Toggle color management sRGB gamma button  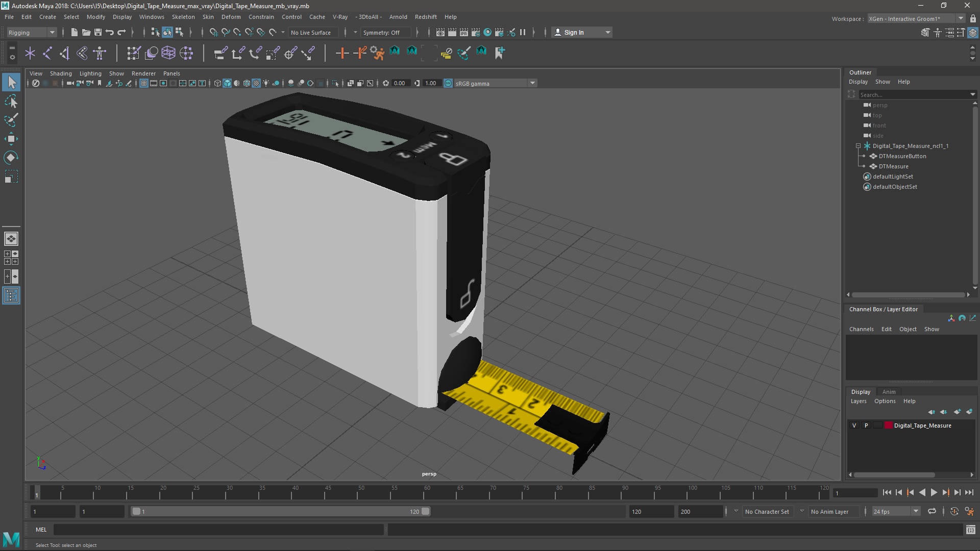tap(448, 83)
